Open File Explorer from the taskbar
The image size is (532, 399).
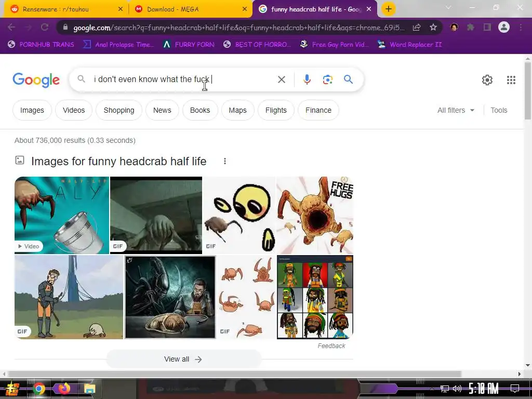click(x=89, y=389)
